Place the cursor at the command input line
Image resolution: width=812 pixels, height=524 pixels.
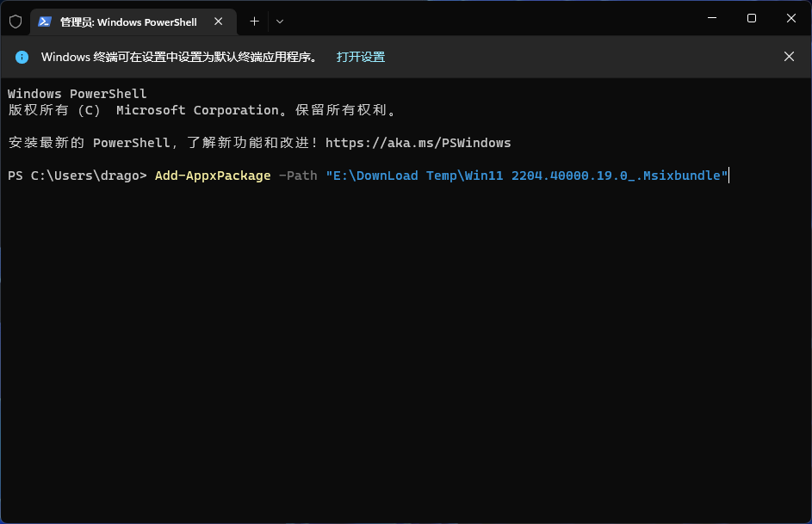tap(730, 175)
